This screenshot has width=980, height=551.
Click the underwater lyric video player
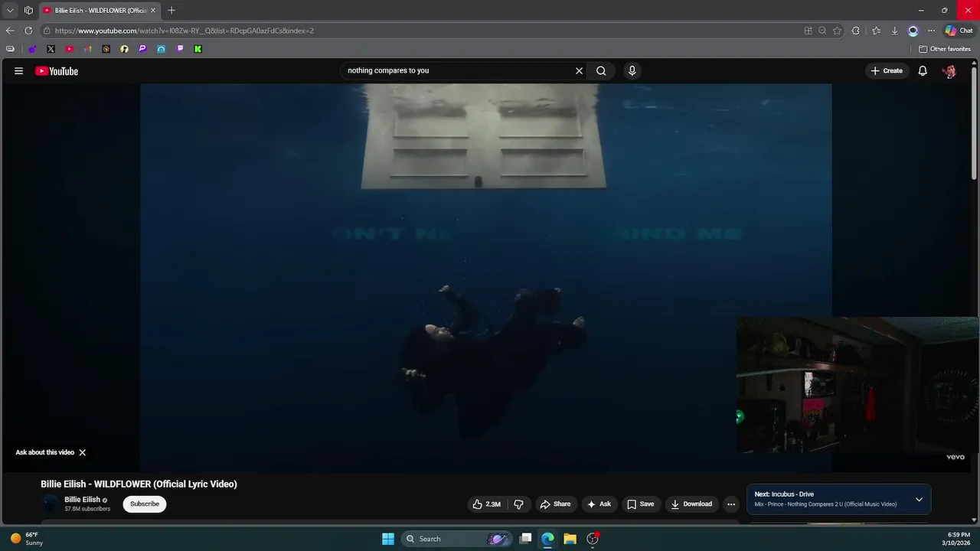click(x=485, y=277)
